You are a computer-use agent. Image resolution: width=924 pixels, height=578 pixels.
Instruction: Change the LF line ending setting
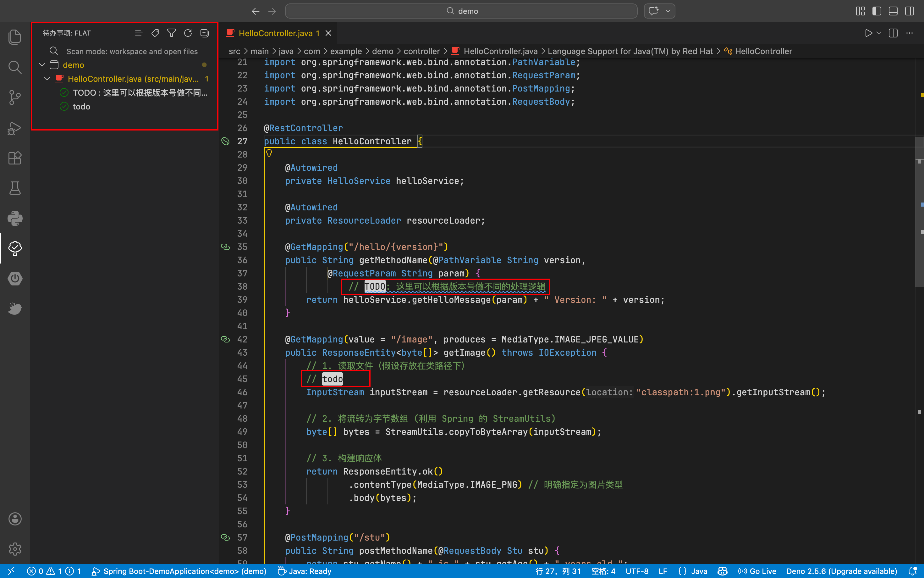point(663,571)
